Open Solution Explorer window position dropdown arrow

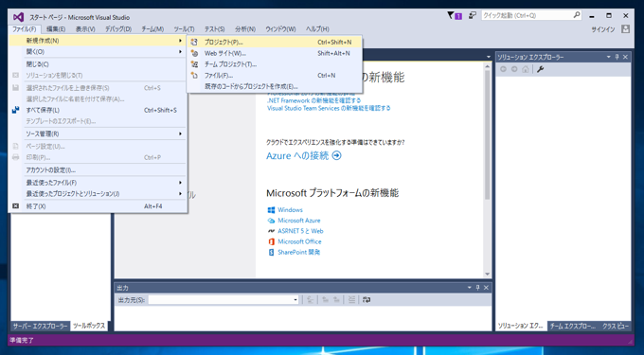[x=608, y=57]
